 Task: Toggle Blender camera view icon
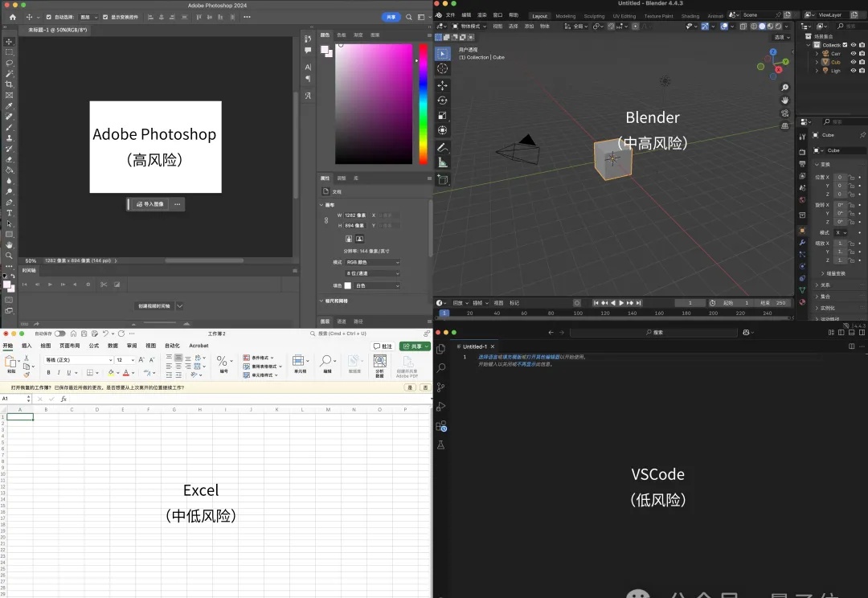[784, 113]
